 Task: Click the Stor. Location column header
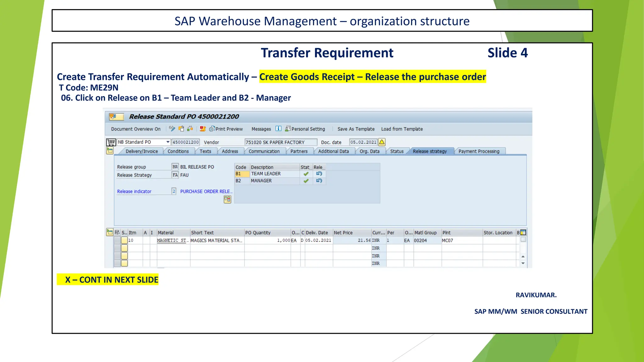(x=499, y=233)
